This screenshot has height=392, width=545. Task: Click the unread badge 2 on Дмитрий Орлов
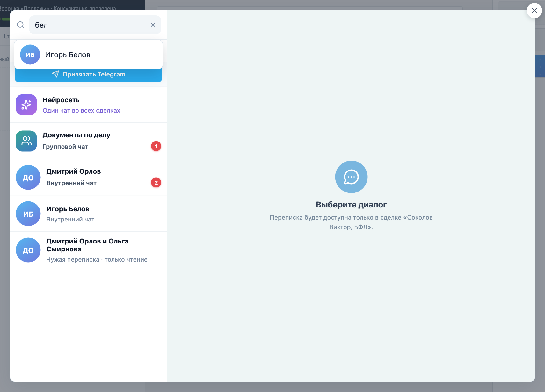click(x=156, y=183)
